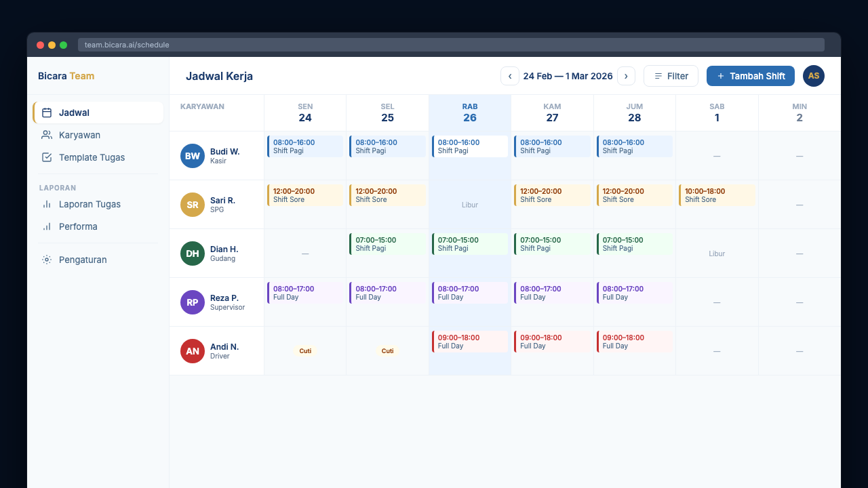
Task: Go to previous week with left chevron
Action: (509, 76)
